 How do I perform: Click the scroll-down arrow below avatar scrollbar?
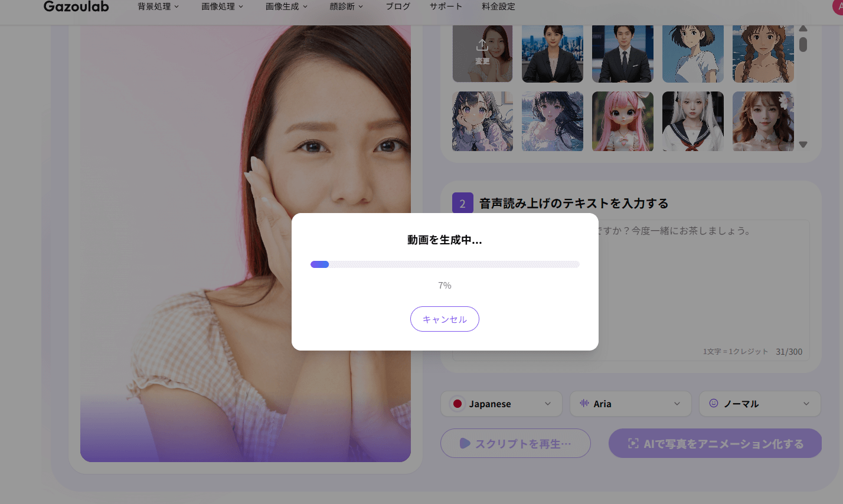coord(803,144)
